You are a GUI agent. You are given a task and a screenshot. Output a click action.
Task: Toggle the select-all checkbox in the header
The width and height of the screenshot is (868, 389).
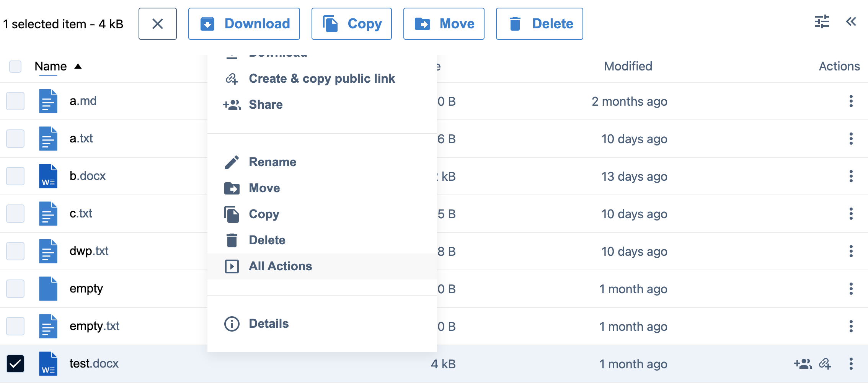pyautogui.click(x=15, y=66)
